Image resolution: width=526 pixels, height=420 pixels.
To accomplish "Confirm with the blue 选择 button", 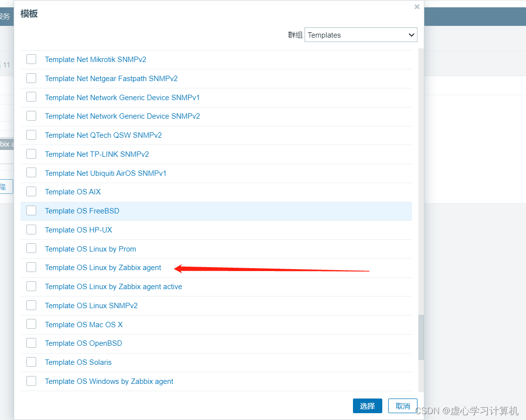I will coord(367,406).
